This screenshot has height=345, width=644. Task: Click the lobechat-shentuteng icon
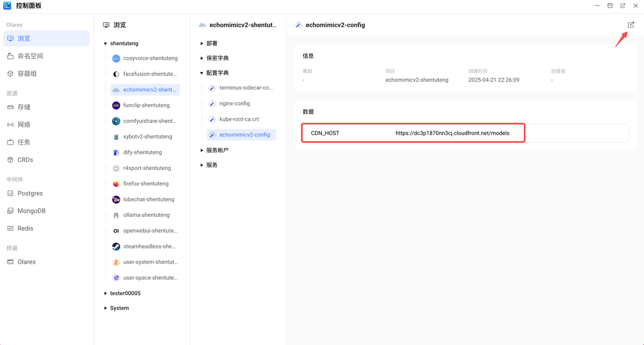[x=116, y=199]
